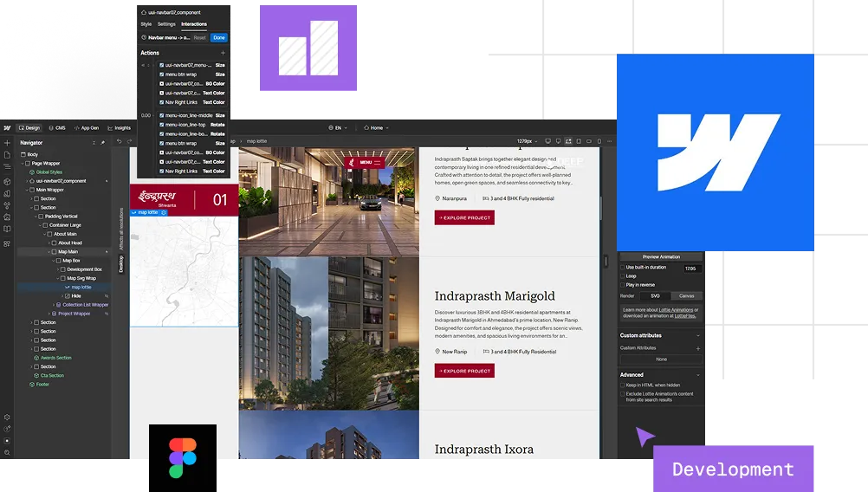
Task: Collapse the Page Wrapper tree node
Action: pyautogui.click(x=23, y=164)
